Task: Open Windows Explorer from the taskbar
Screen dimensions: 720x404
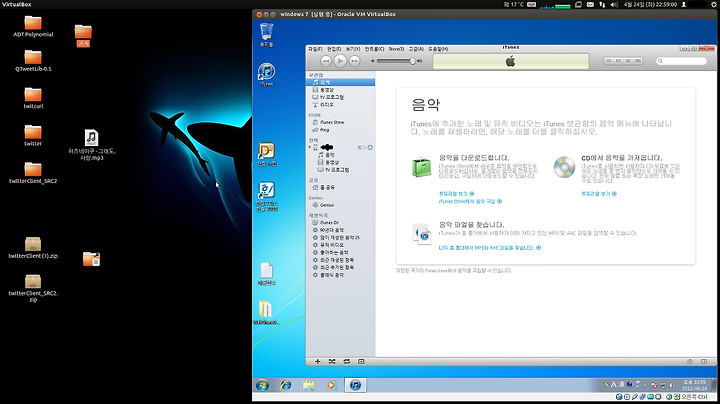Action: (309, 385)
